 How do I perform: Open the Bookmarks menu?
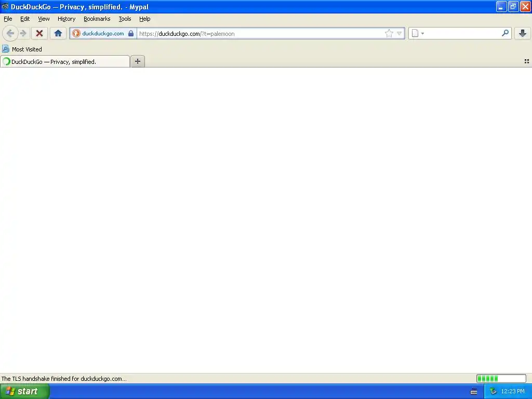click(97, 19)
